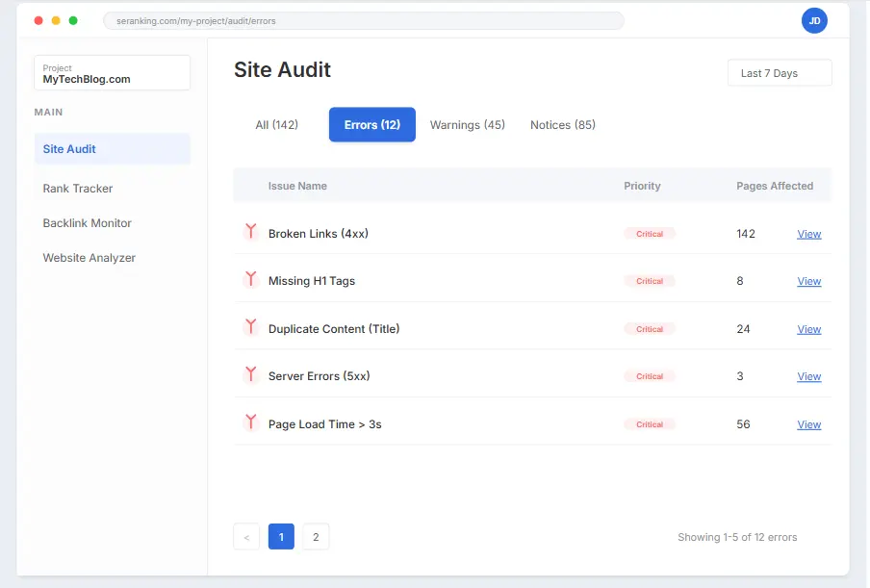Click the Server Errors issue icon
The width and height of the screenshot is (870, 588).
[x=250, y=375]
